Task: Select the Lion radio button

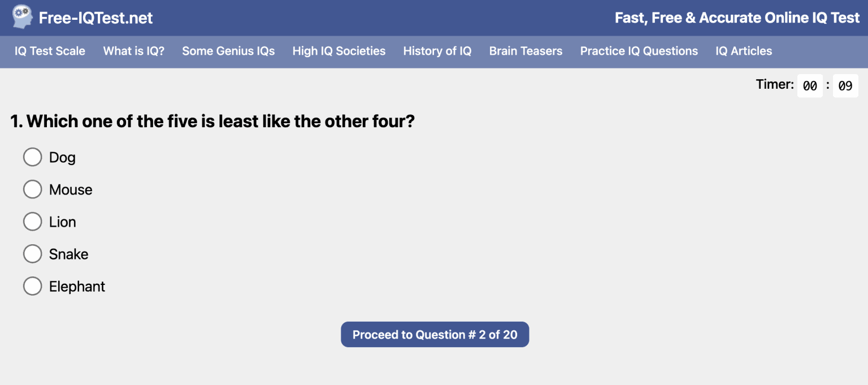Action: [x=32, y=221]
